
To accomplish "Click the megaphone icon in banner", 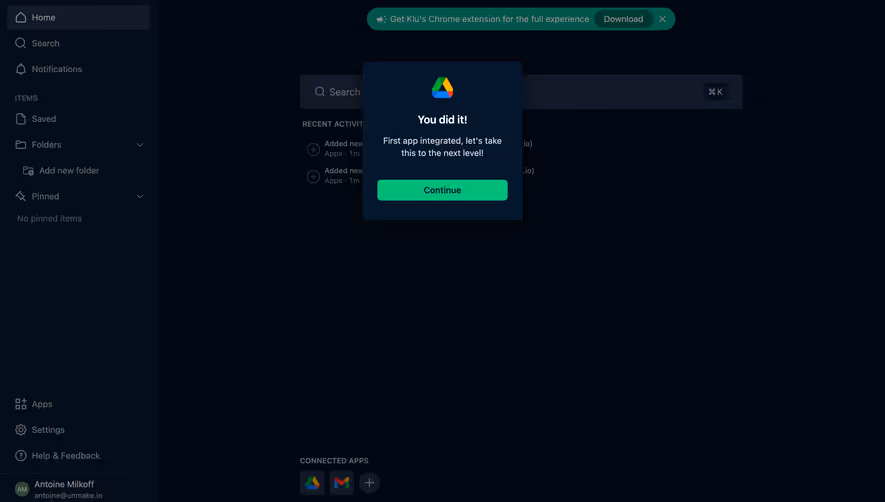I will 381,19.
